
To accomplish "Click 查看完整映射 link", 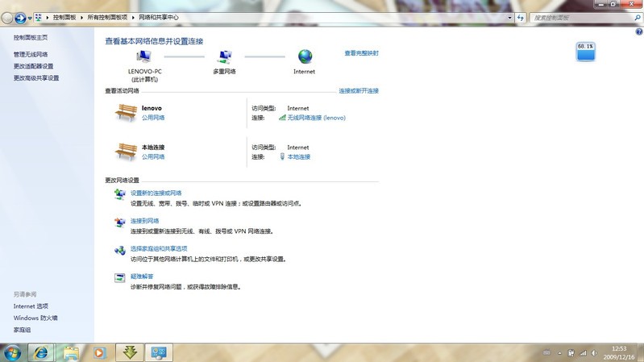I will (x=361, y=53).
